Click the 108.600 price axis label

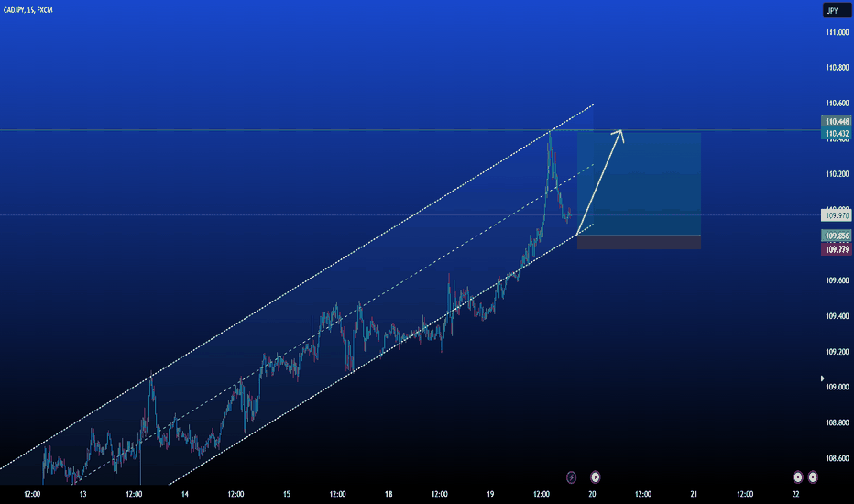pyautogui.click(x=838, y=458)
